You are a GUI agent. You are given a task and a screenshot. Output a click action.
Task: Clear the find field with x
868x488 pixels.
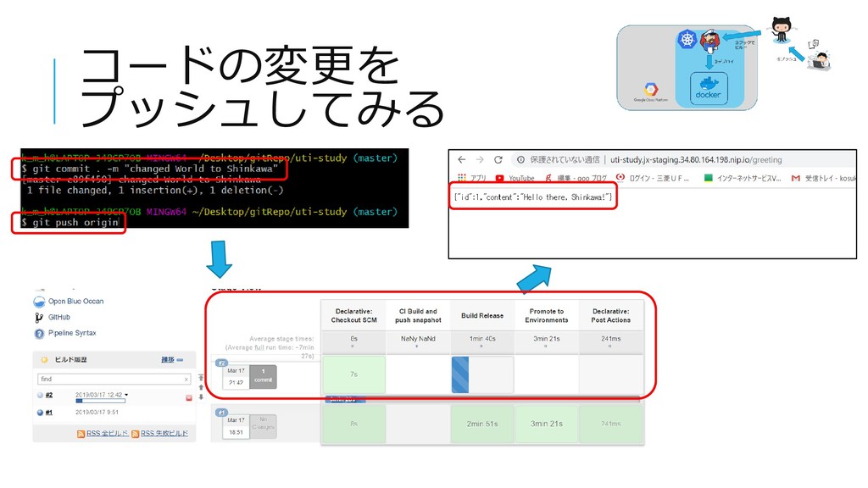(186, 379)
